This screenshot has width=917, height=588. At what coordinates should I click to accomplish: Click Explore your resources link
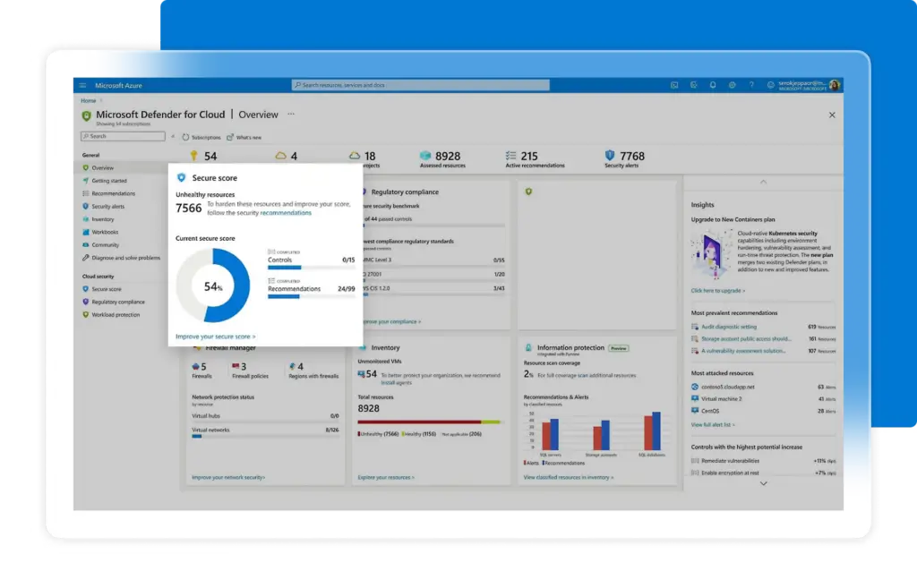point(386,478)
